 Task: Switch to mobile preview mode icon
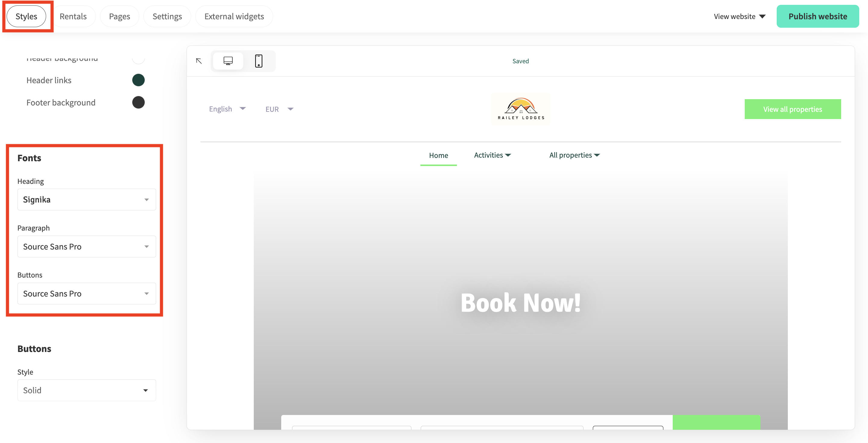pos(259,61)
